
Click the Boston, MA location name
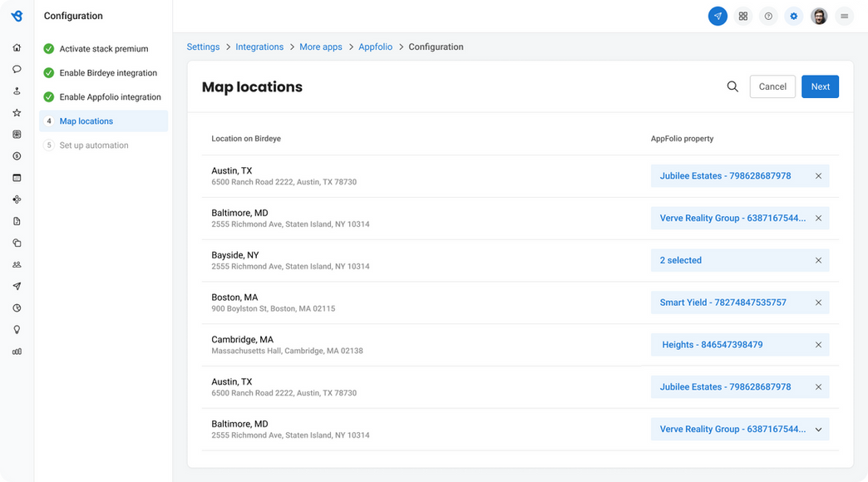click(x=234, y=298)
